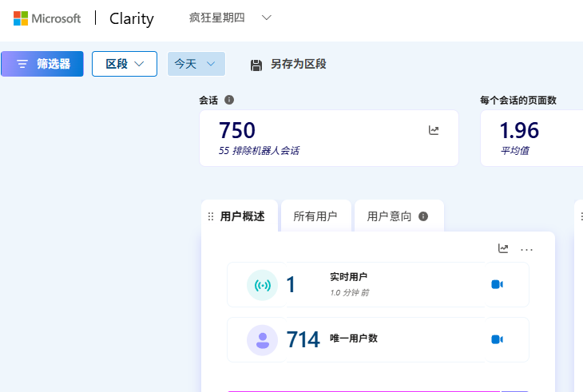Click the 1.0 分钟 前 timestamp
Viewport: 583px width, 392px height.
(350, 293)
